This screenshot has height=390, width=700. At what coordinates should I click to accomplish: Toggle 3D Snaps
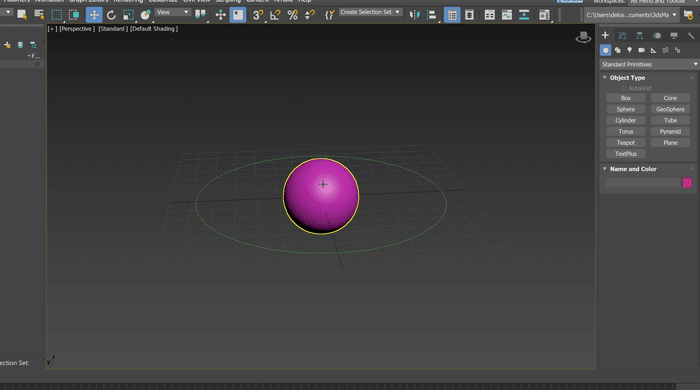coord(258,15)
